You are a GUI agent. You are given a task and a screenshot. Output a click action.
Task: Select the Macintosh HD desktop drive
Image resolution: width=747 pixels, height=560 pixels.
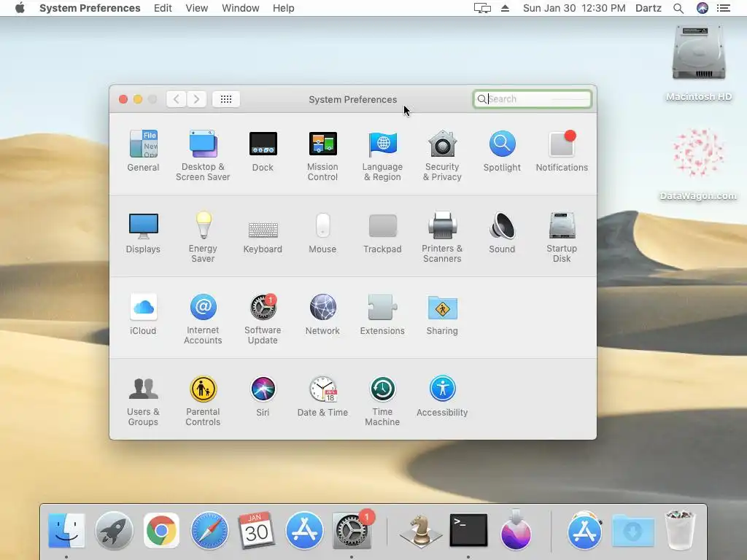tap(699, 63)
